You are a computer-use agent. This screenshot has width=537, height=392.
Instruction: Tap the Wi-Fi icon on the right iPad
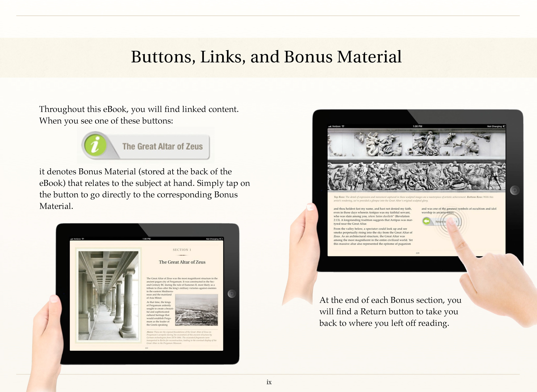click(343, 126)
